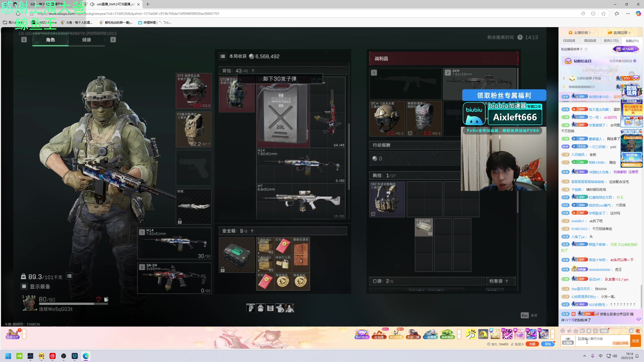The width and height of the screenshot is (644, 362).
Task: Click the paint splatter icon above 发送
Action: pyautogui.click(x=637, y=331)
